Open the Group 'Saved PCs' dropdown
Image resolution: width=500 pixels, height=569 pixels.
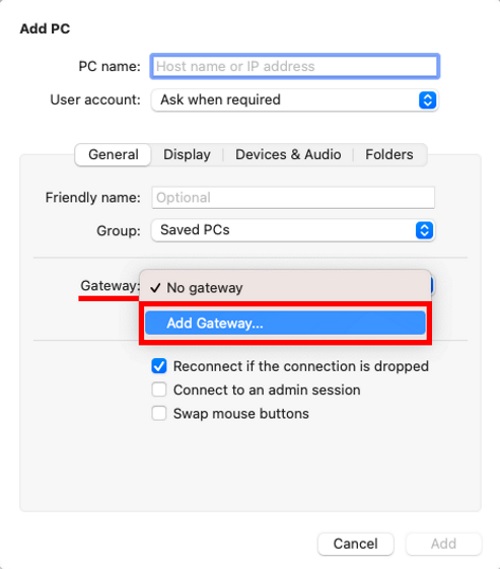[293, 230]
